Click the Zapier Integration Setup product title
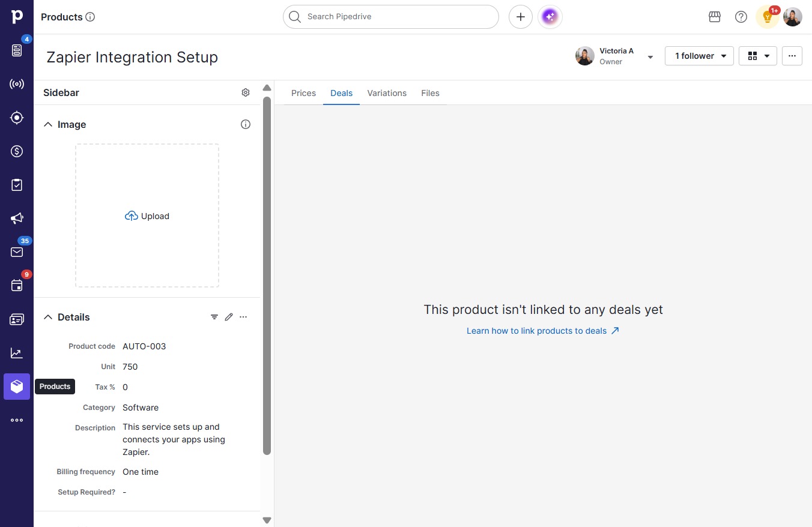 132,57
